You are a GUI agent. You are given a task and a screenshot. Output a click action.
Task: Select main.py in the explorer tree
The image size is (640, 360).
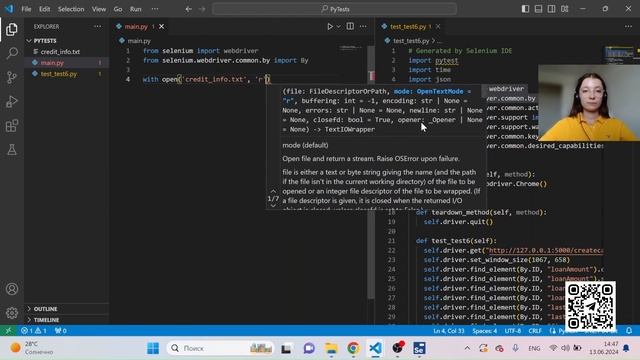click(x=66, y=63)
